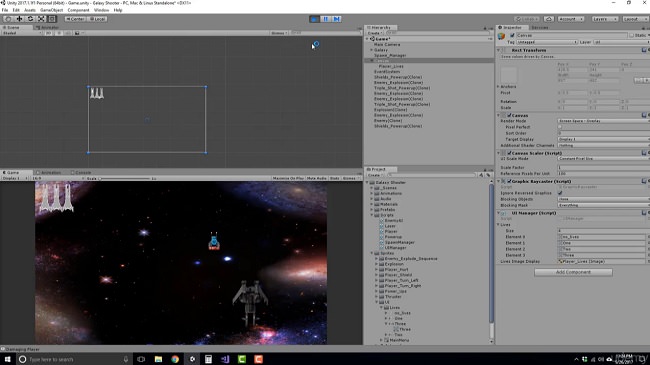Click the Add Component button
The image size is (650, 365).
[x=573, y=272]
